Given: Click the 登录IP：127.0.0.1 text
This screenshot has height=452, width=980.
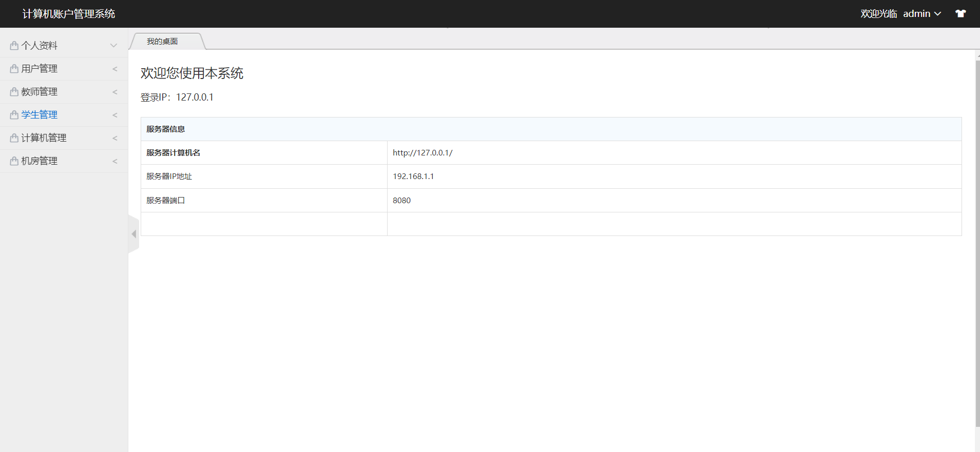Looking at the screenshot, I should click(177, 97).
